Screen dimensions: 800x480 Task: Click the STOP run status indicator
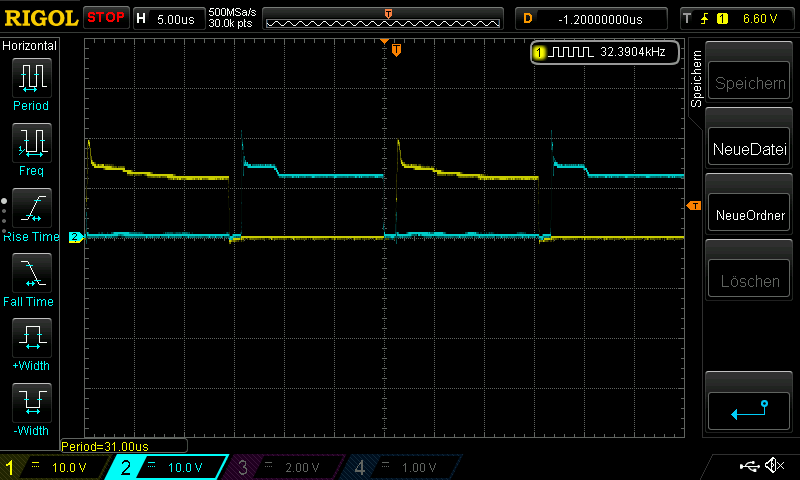[x=106, y=17]
